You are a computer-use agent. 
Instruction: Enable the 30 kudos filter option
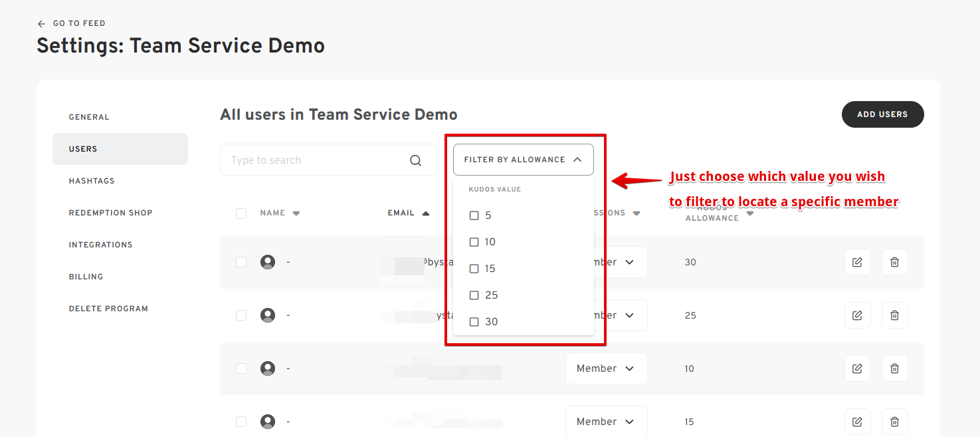point(474,322)
